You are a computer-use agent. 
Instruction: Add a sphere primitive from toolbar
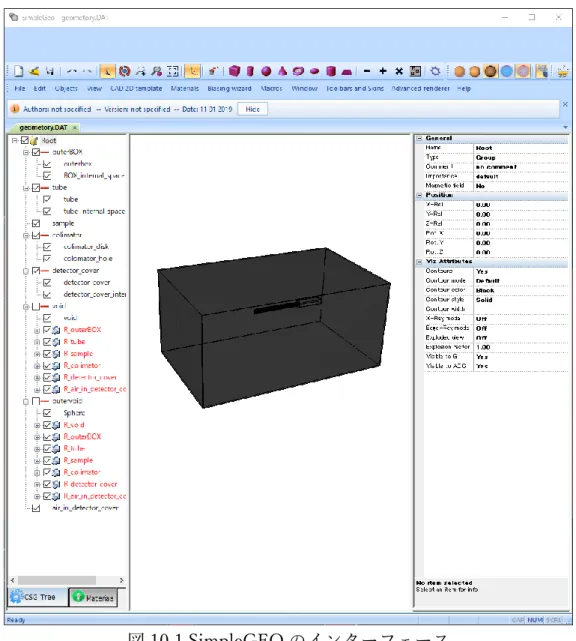[266, 72]
